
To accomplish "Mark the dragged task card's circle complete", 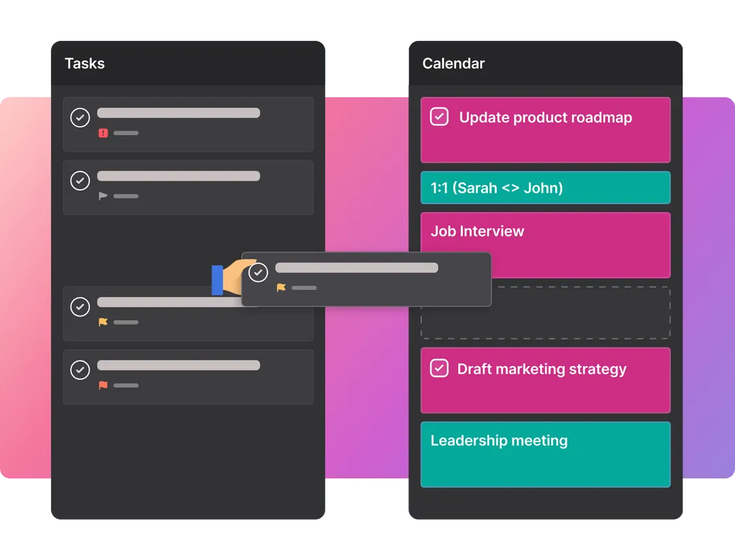I will click(x=258, y=273).
